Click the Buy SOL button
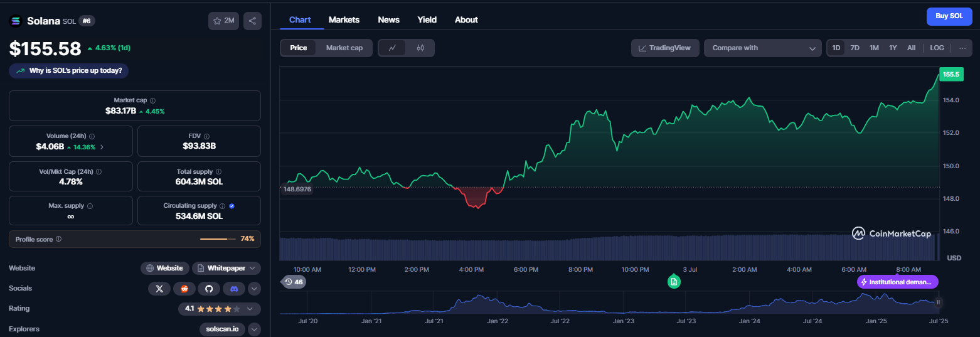Screen dimensions: 980x337 [949, 16]
